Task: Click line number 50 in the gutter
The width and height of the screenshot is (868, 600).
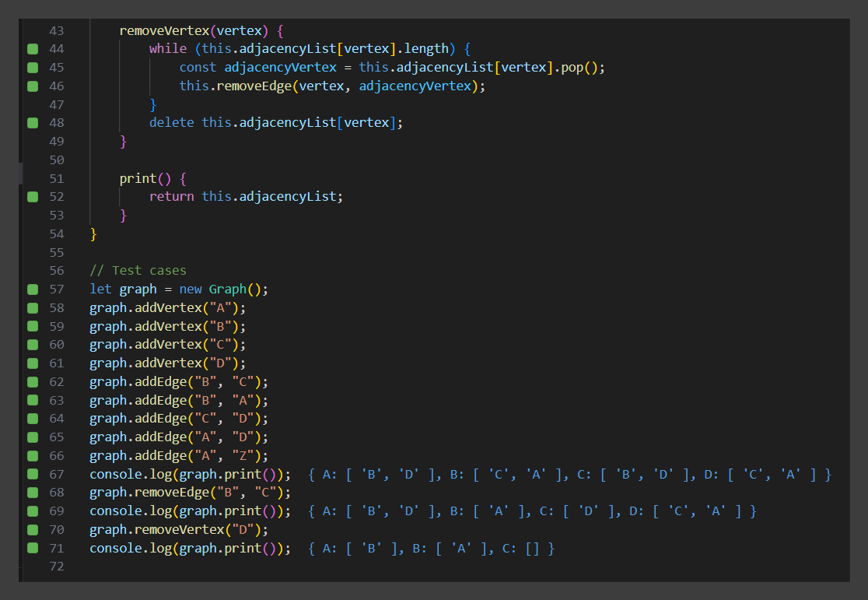Action: pyautogui.click(x=57, y=160)
